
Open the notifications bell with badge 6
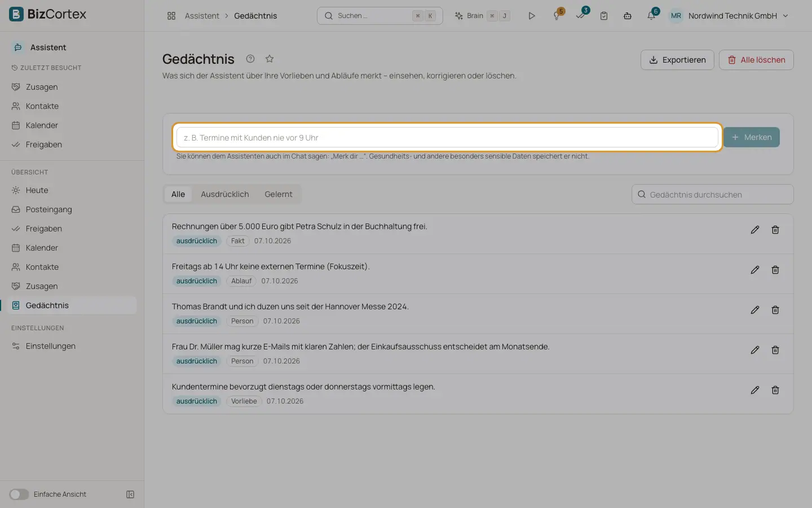tap(651, 16)
